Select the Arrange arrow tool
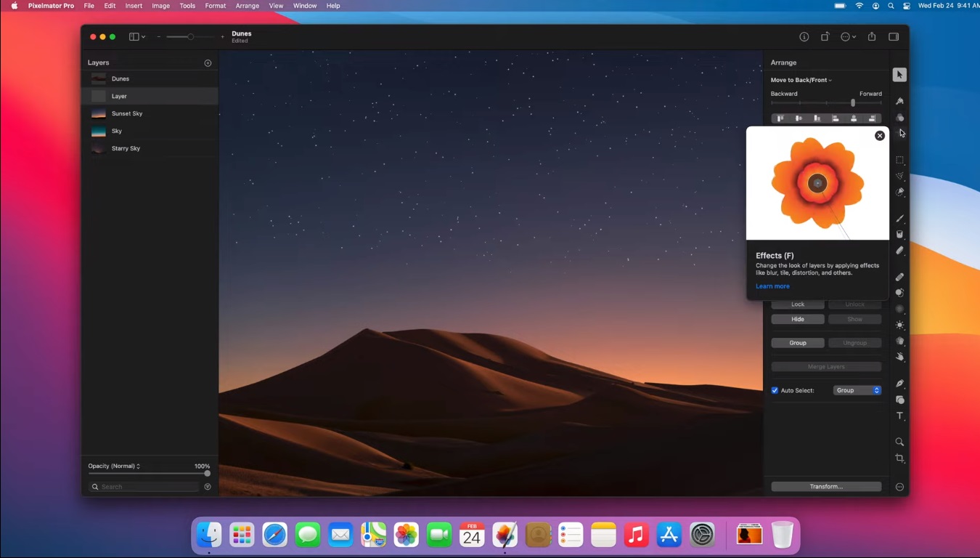 (x=899, y=75)
